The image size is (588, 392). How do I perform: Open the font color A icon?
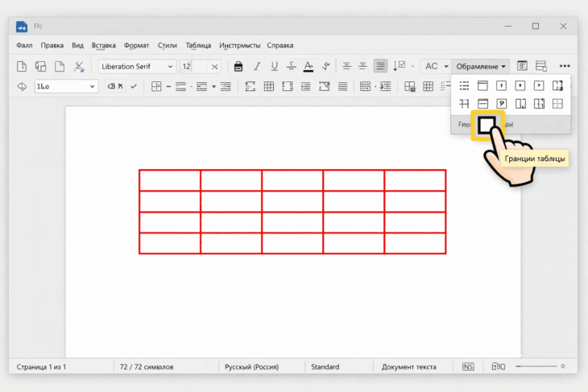pos(308,66)
